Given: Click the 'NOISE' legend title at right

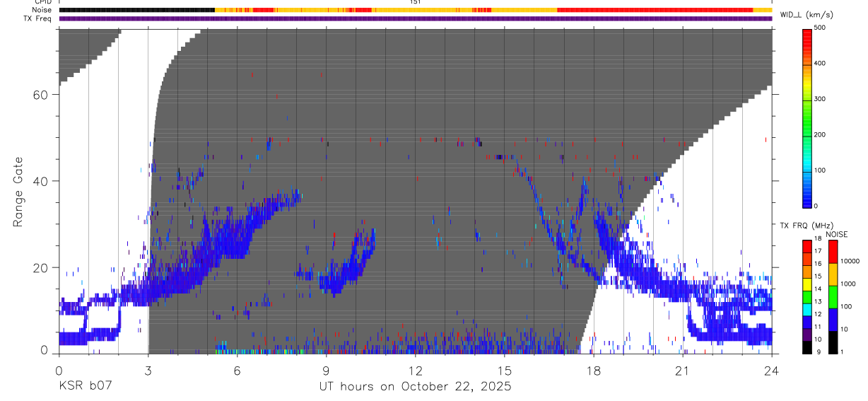Looking at the screenshot, I should [836, 234].
